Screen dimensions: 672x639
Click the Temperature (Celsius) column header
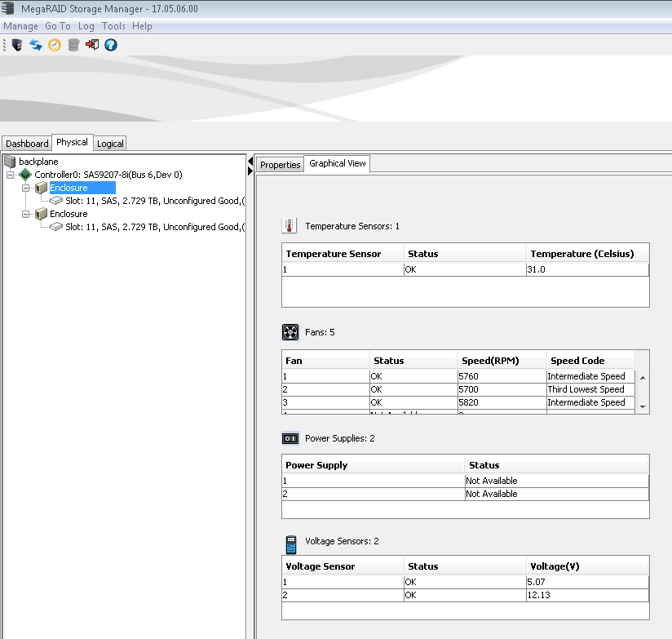click(587, 254)
